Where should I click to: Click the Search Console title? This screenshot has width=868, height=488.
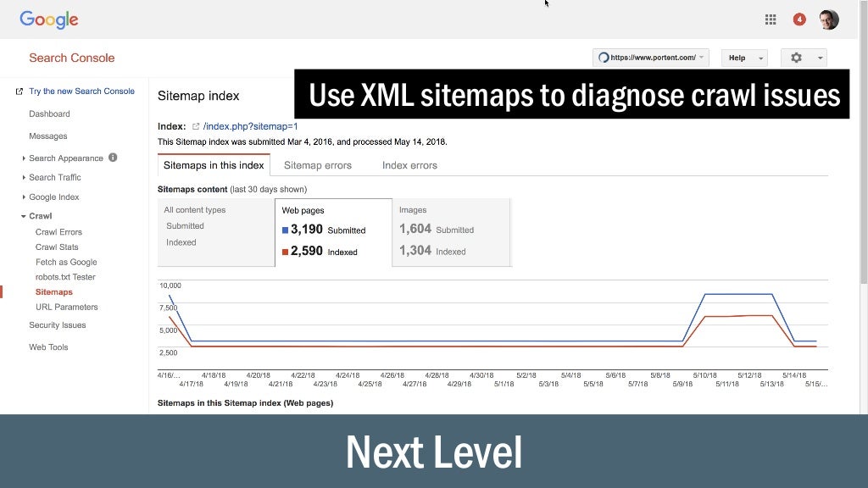pos(72,58)
